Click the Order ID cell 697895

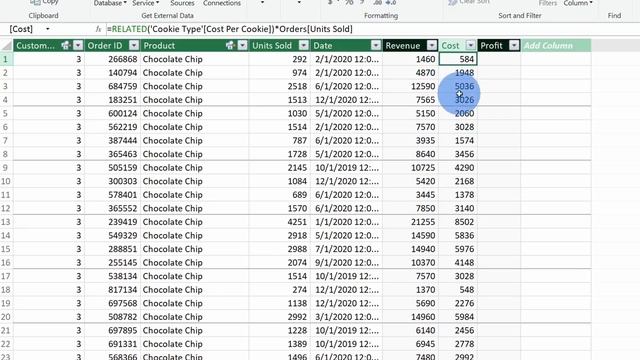pos(112,331)
